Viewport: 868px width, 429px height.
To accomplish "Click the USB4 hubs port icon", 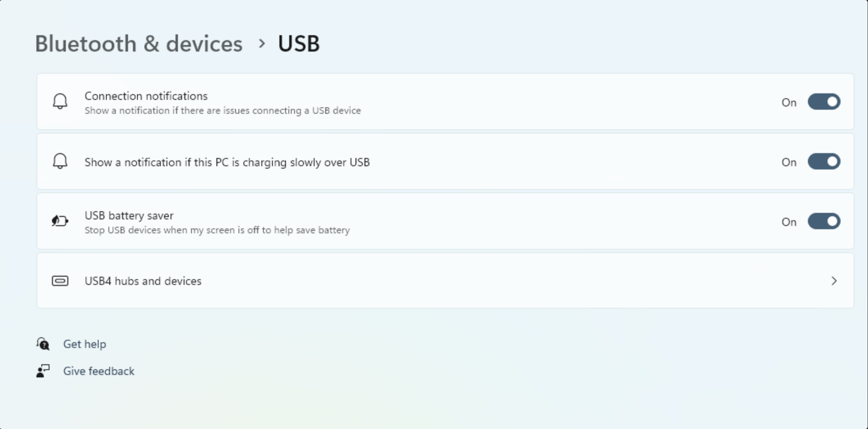I will [60, 281].
